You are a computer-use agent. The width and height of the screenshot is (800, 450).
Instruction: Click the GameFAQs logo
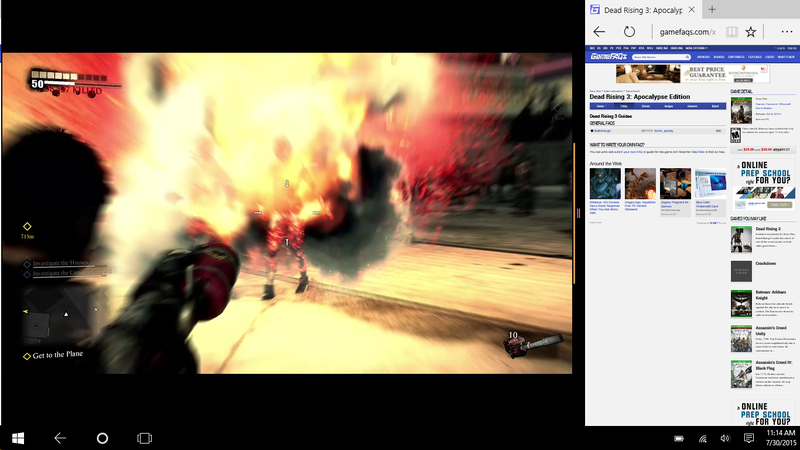click(x=609, y=57)
